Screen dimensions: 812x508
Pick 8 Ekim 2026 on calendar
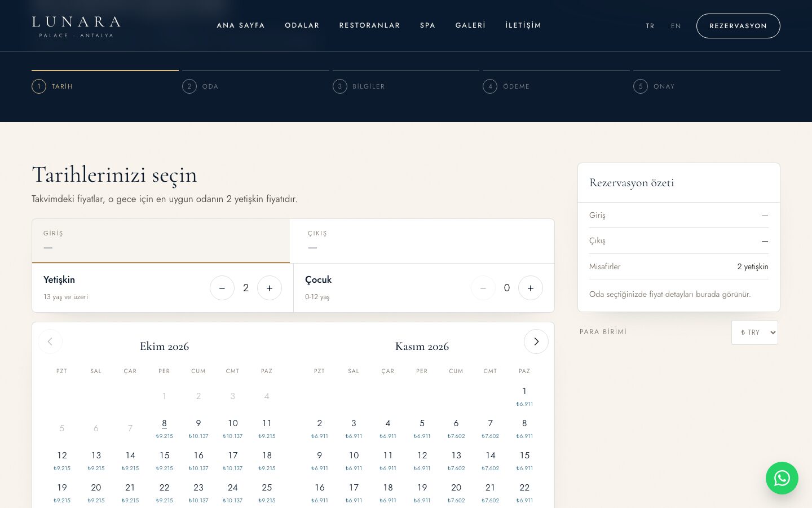(164, 428)
